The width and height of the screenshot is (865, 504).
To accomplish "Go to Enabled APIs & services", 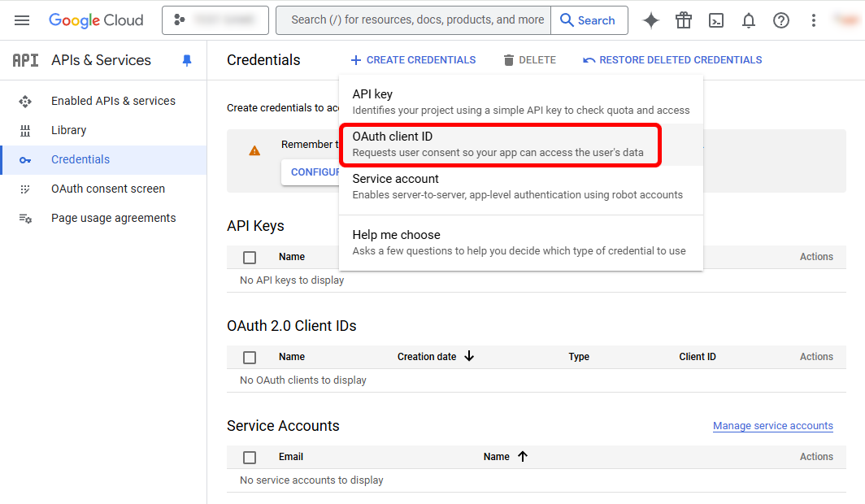I will pos(105,101).
